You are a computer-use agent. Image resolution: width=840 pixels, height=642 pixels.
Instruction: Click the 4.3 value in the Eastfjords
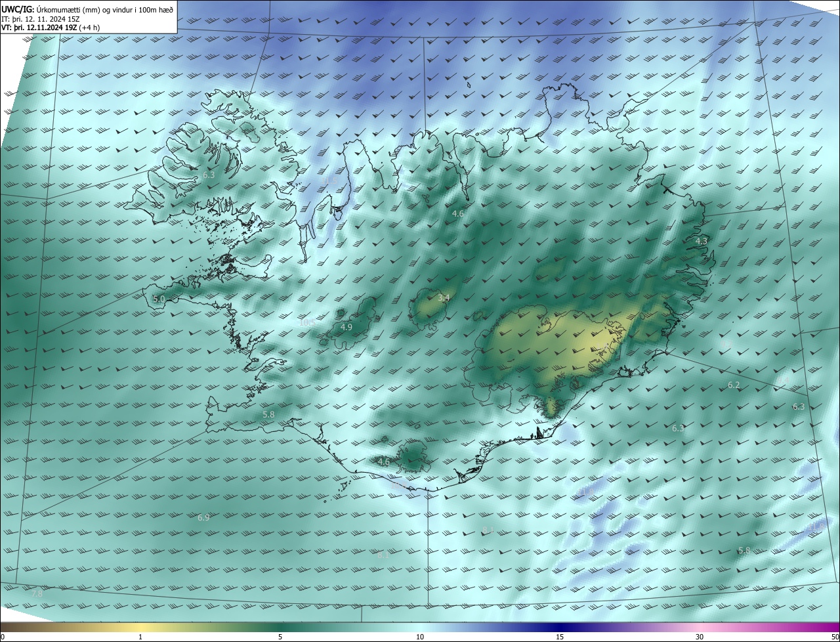coord(702,242)
